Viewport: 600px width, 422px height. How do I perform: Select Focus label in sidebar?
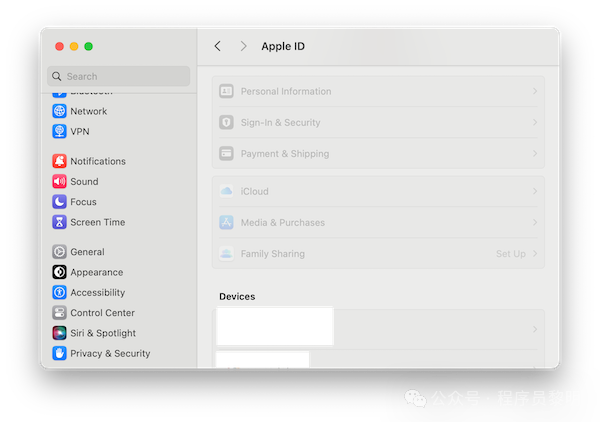click(x=83, y=202)
